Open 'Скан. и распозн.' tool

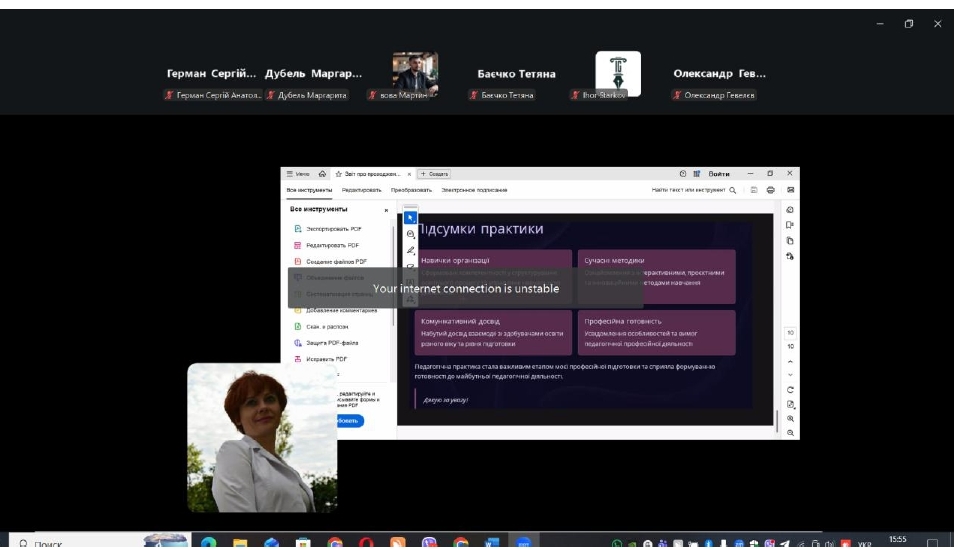click(x=321, y=327)
